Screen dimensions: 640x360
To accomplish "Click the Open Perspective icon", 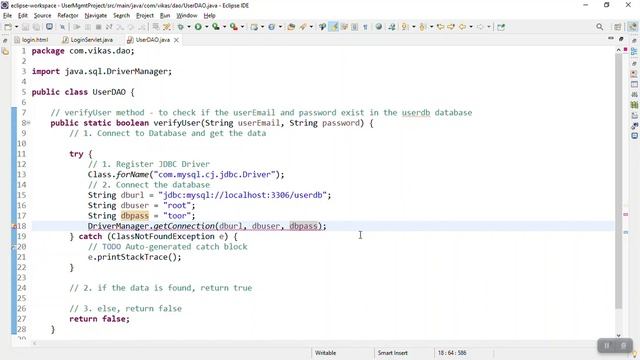I will (x=618, y=27).
